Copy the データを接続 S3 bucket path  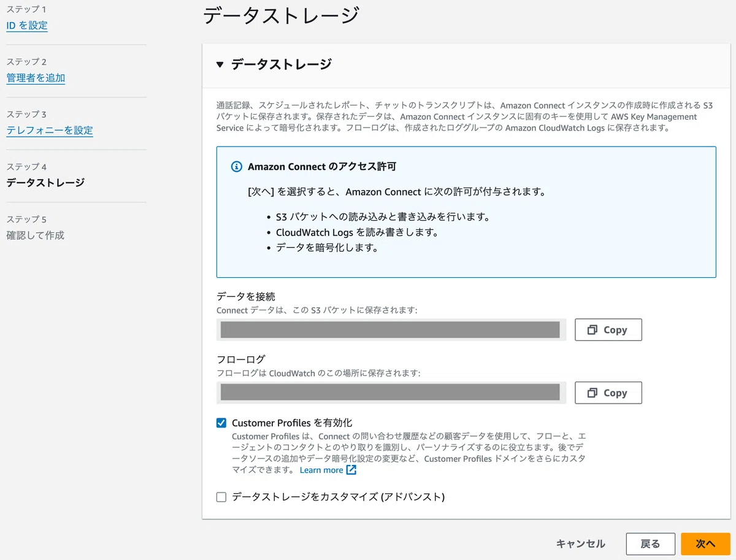(608, 329)
